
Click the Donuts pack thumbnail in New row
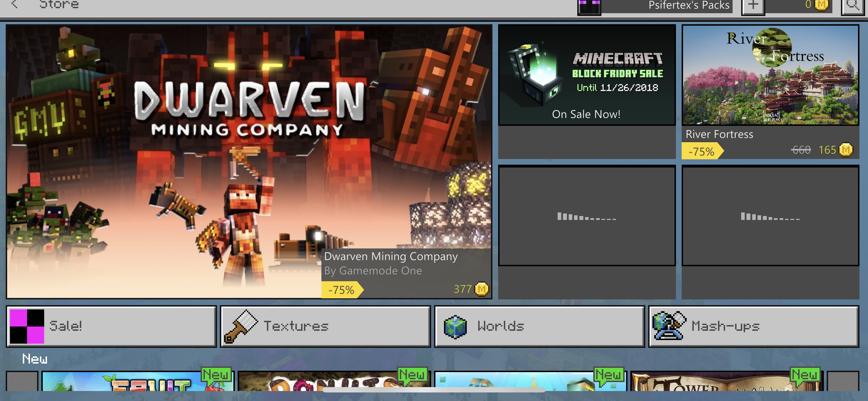[334, 381]
